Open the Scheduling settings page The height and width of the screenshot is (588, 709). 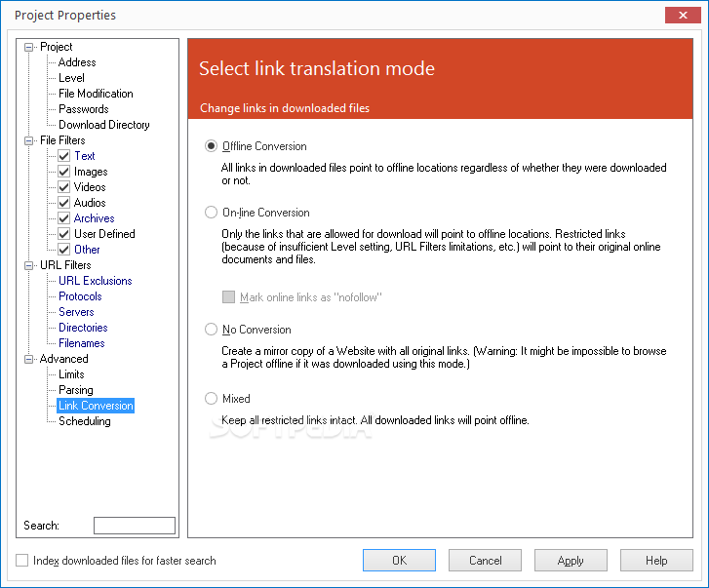click(x=85, y=421)
